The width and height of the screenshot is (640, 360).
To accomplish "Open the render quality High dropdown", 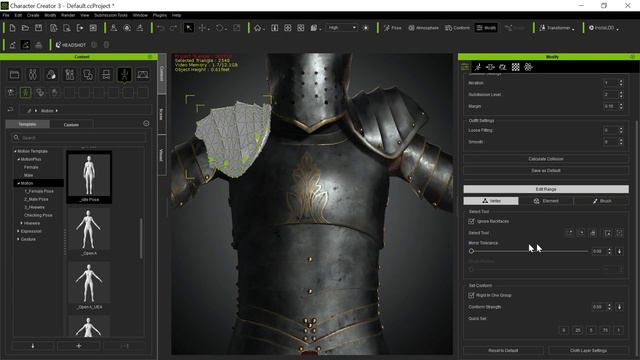I will [x=342, y=28].
